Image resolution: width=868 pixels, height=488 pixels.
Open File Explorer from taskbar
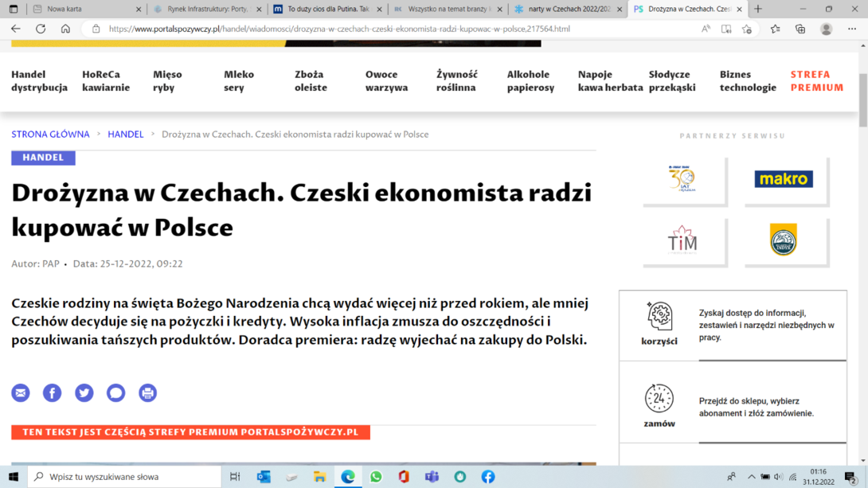pyautogui.click(x=319, y=476)
